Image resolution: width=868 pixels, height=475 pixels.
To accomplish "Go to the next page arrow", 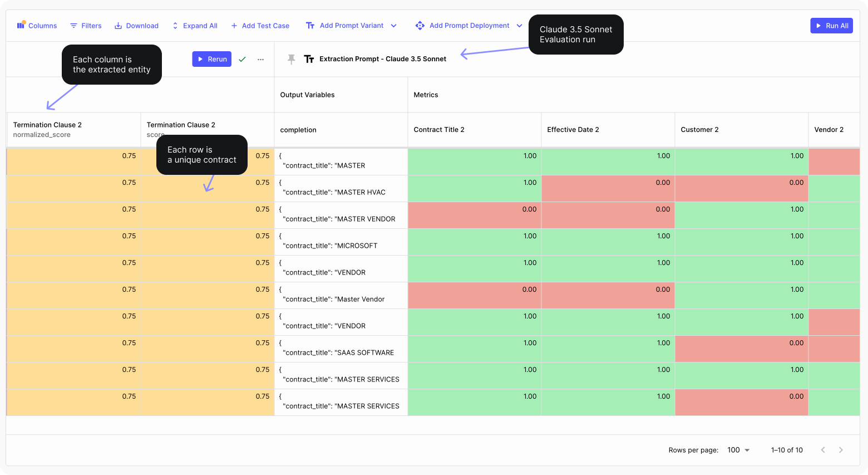I will (x=841, y=450).
